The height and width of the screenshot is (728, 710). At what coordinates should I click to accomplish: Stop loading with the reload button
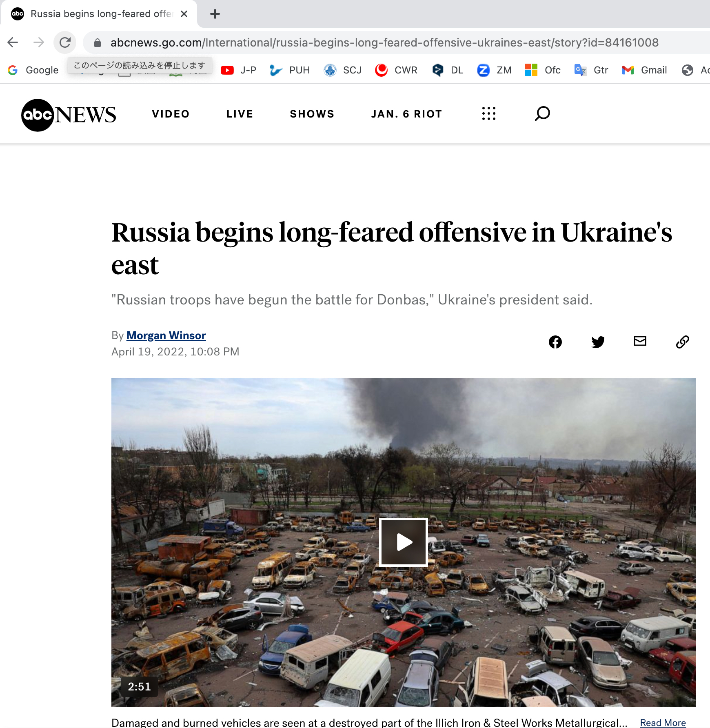click(x=65, y=42)
